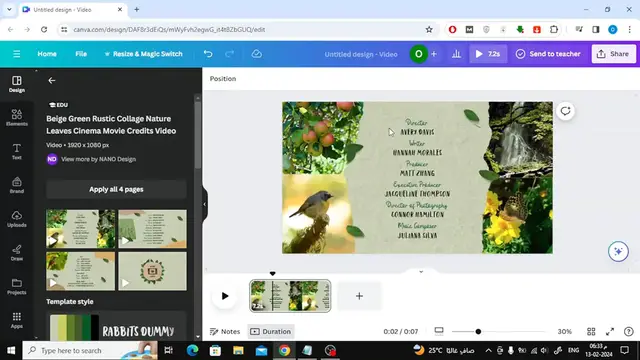
Task: Open the insights chart icon
Action: 456,54
